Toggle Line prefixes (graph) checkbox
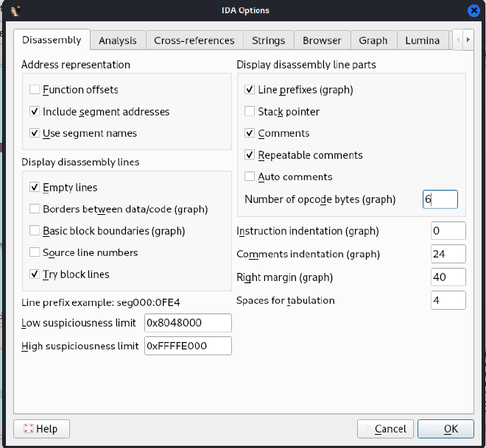The height and width of the screenshot is (448, 486). [x=250, y=90]
